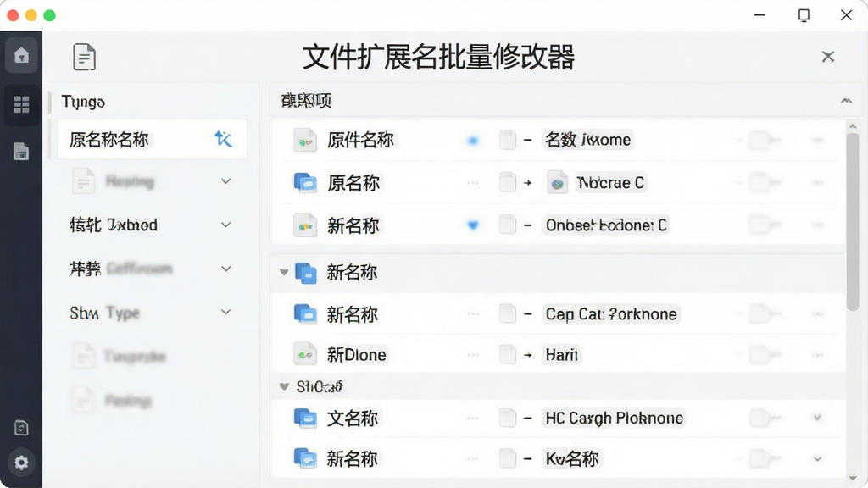Click folder icon in 新名称 group header
Image resolution: width=868 pixels, height=488 pixels.
tap(305, 273)
